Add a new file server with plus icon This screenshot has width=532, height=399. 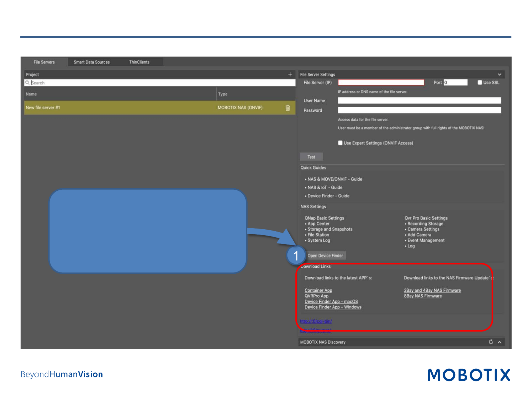pyautogui.click(x=290, y=74)
